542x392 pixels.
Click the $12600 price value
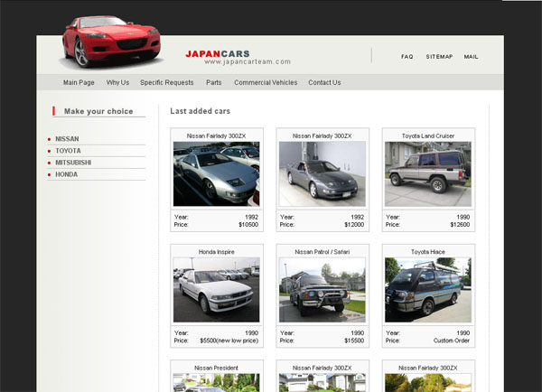click(x=460, y=225)
